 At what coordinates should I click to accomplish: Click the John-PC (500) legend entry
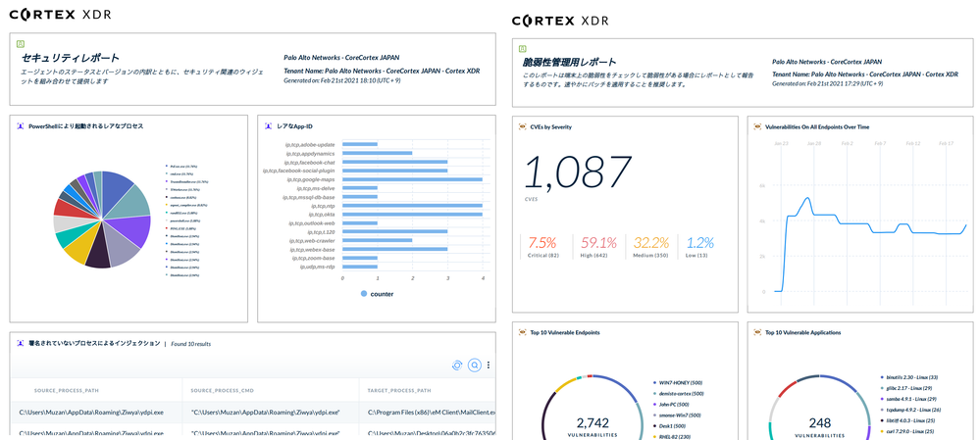[x=673, y=405]
